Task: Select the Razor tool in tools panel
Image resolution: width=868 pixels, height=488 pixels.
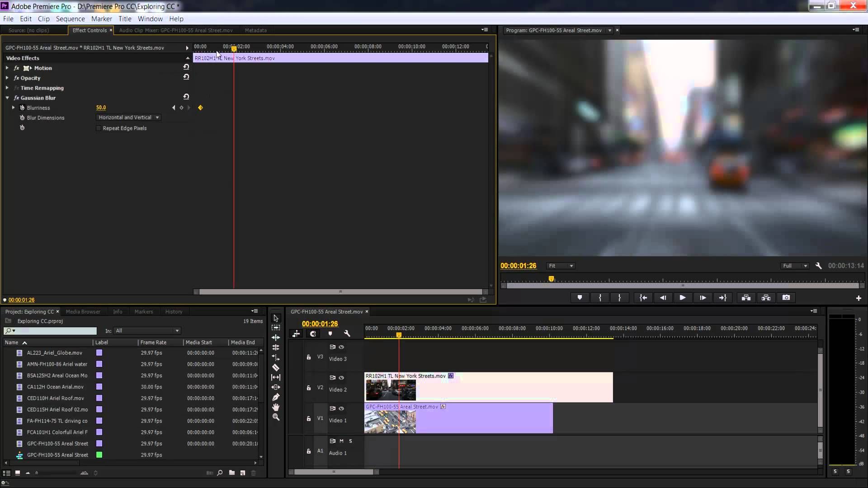Action: click(x=276, y=367)
